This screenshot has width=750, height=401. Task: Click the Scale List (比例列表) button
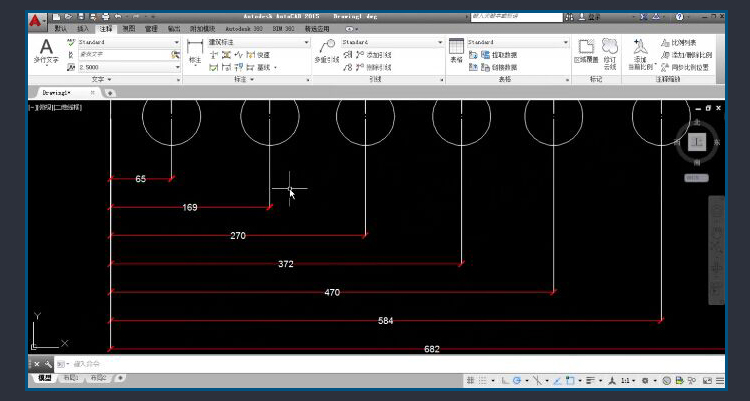679,43
